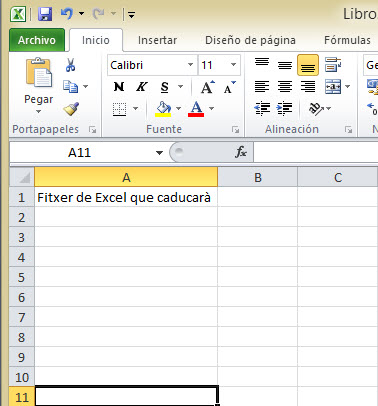Open the Calibri font name dropdown
Viewport: 378px width, 406px height.
pos(190,65)
